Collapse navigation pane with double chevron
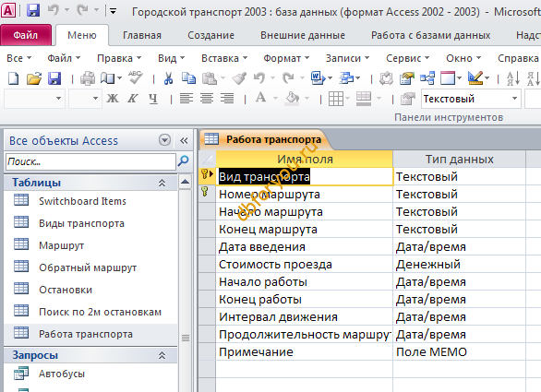Viewport: 541px width, 392px height. [184, 140]
